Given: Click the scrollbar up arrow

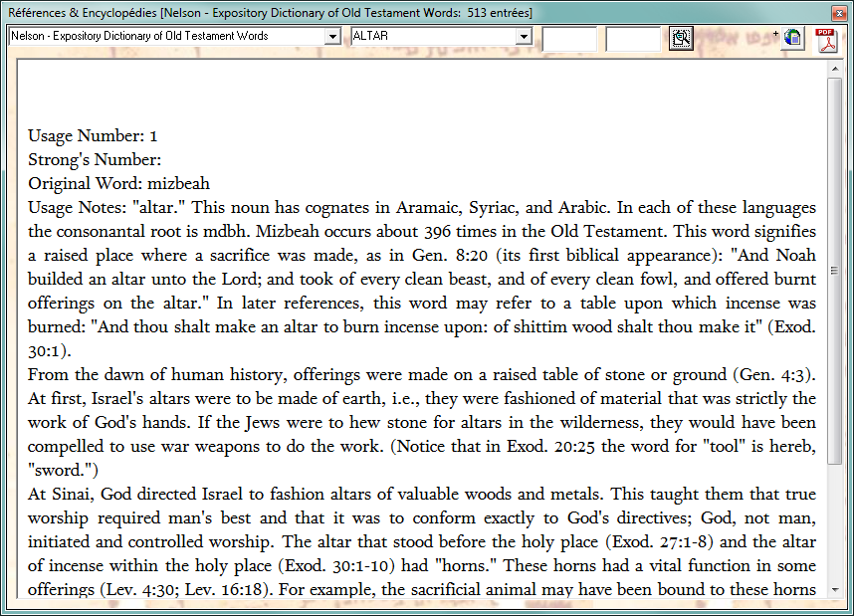Looking at the screenshot, I should [x=834, y=70].
